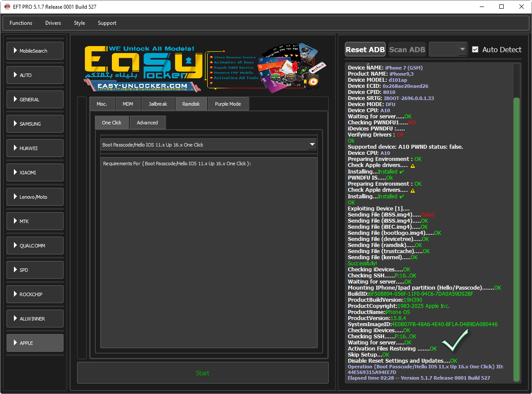Open the Functions menu
The width and height of the screenshot is (532, 394).
click(x=21, y=23)
